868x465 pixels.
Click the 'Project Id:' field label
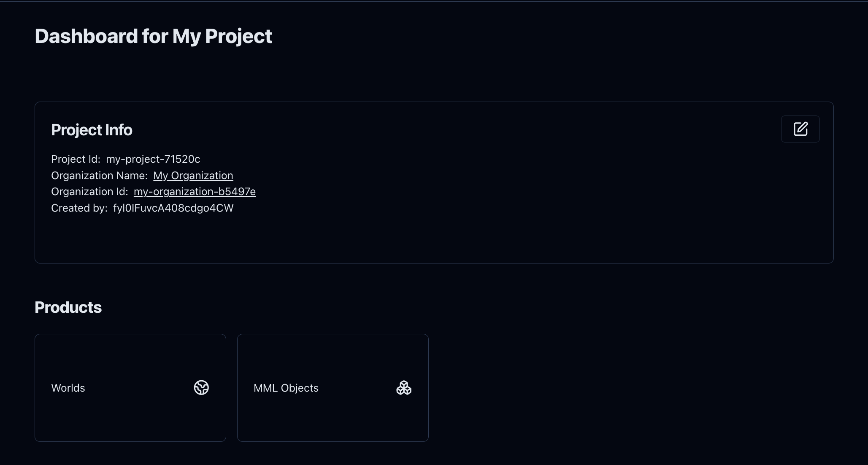[76, 159]
